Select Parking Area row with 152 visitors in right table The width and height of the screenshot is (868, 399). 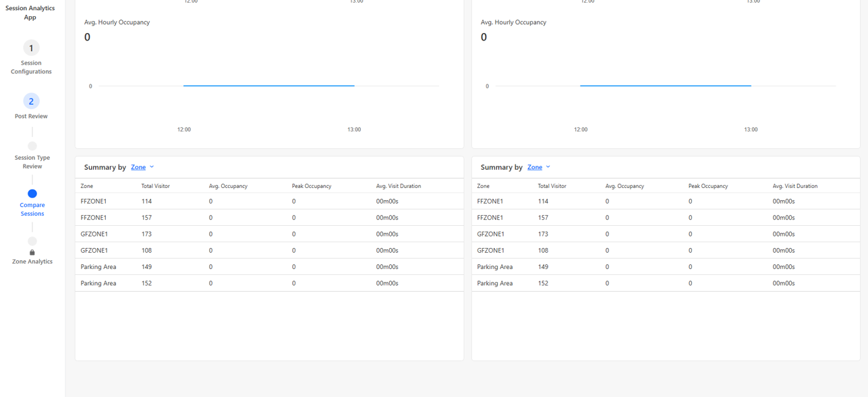[494, 283]
